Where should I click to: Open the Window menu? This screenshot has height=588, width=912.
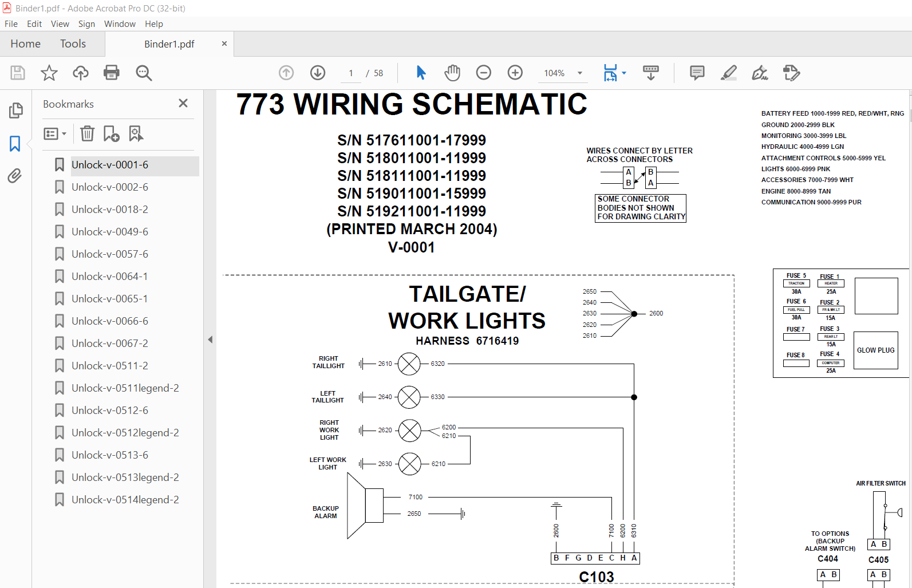pyautogui.click(x=120, y=24)
